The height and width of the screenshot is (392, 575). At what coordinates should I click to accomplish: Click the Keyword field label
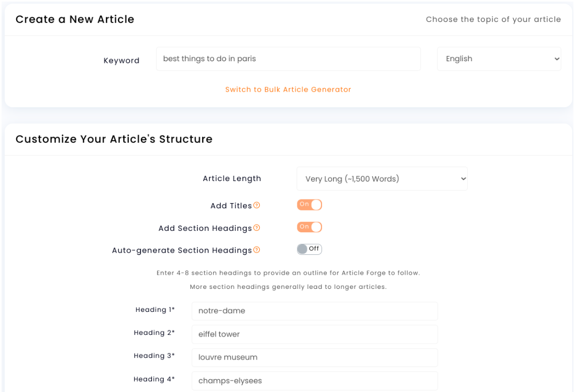(x=121, y=60)
